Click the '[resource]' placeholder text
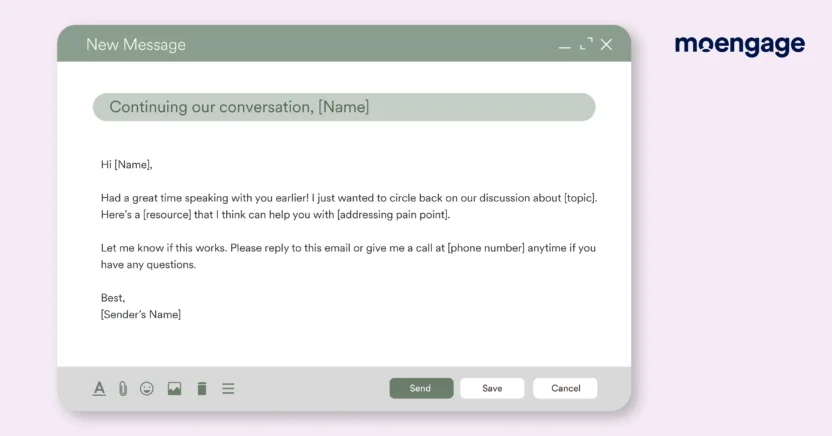This screenshot has width=832, height=436. click(167, 215)
